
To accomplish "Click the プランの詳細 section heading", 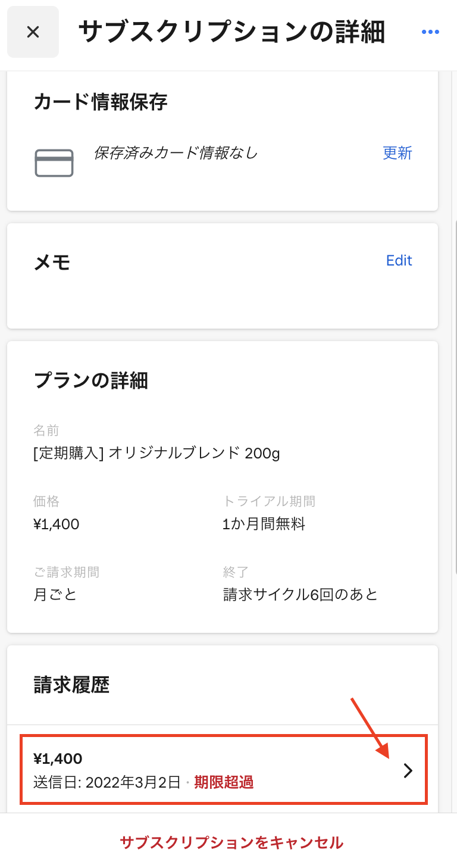I will (91, 380).
